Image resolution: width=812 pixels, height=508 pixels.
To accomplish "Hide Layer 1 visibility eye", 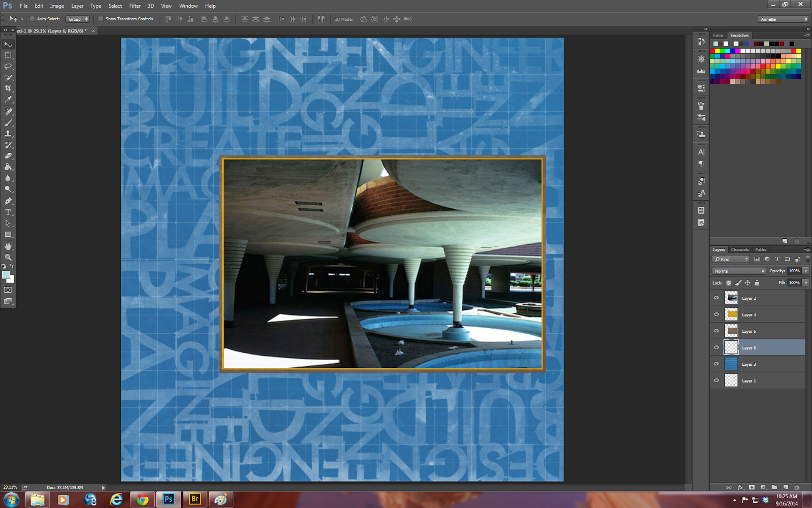I will coord(717,380).
